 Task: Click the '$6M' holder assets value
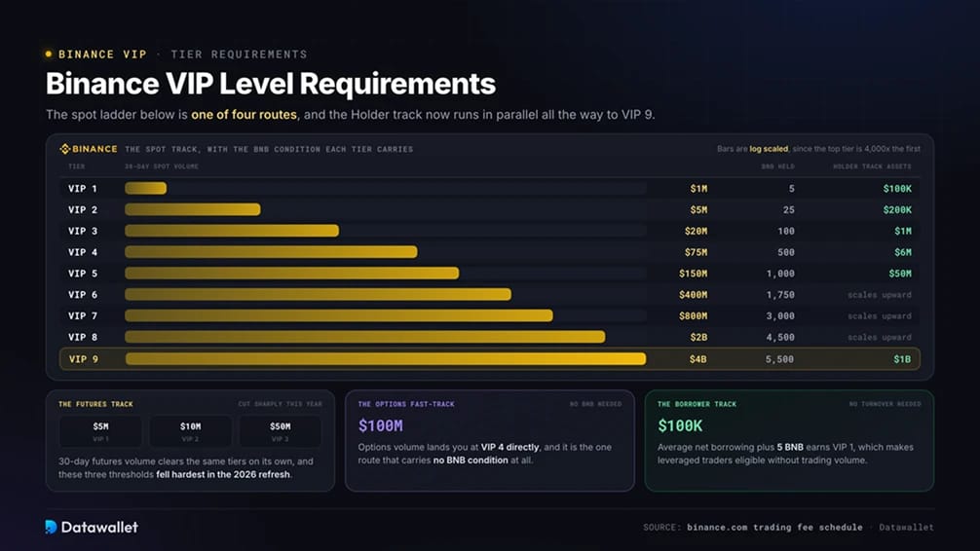tap(903, 252)
